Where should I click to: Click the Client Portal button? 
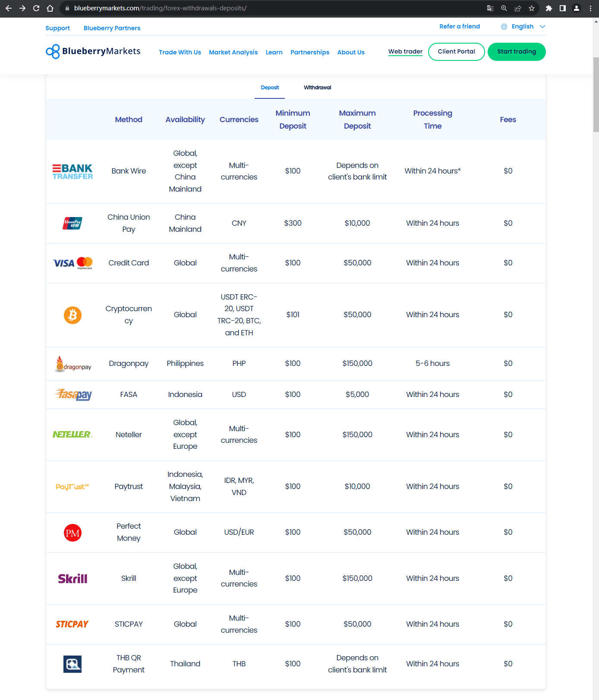pyautogui.click(x=457, y=52)
